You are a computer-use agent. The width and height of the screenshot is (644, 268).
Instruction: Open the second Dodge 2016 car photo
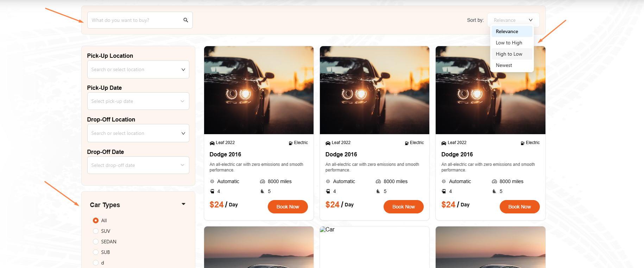click(x=374, y=90)
